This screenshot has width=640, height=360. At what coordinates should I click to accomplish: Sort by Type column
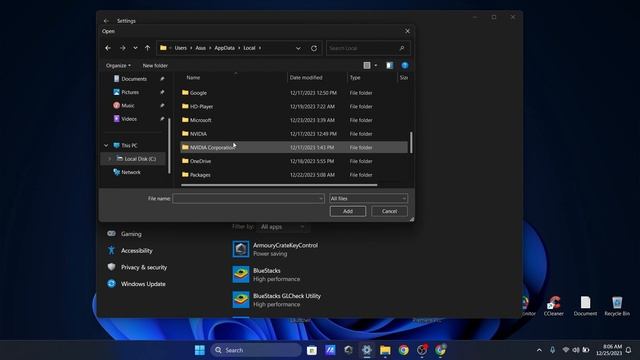click(x=355, y=78)
